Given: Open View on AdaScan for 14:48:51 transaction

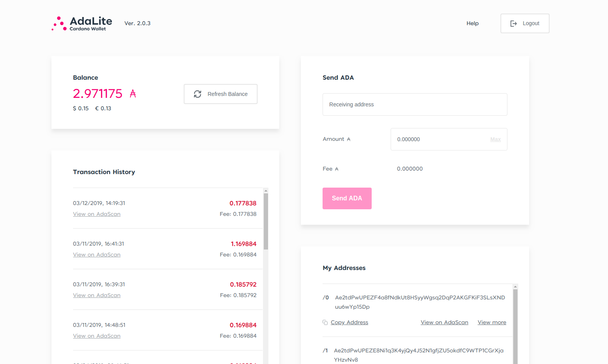Looking at the screenshot, I should pyautogui.click(x=97, y=336).
